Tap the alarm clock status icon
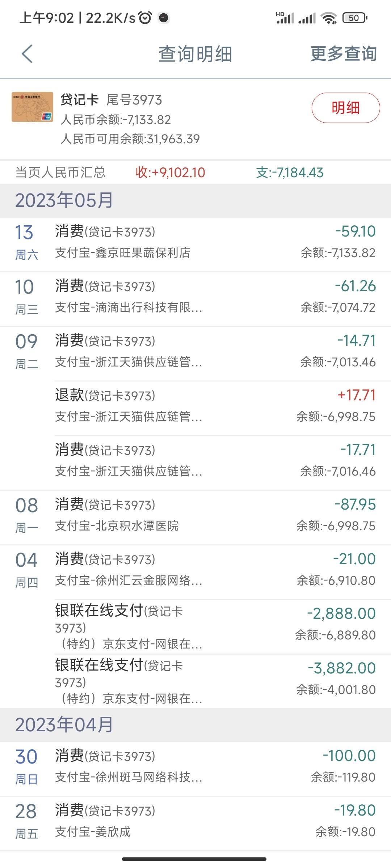 [x=145, y=17]
